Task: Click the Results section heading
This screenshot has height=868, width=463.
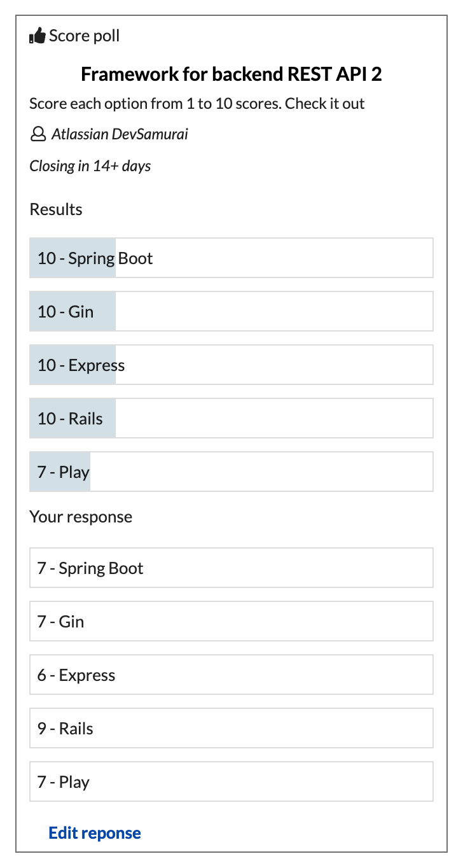Action: pyautogui.click(x=56, y=209)
